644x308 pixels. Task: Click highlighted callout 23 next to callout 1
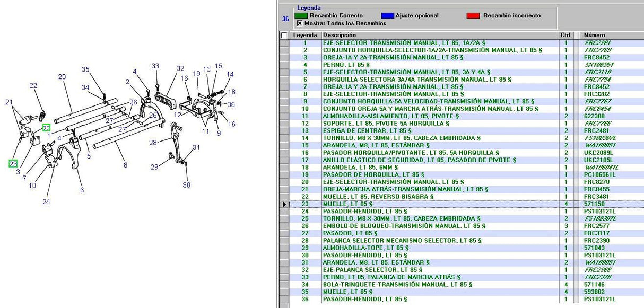(47, 128)
